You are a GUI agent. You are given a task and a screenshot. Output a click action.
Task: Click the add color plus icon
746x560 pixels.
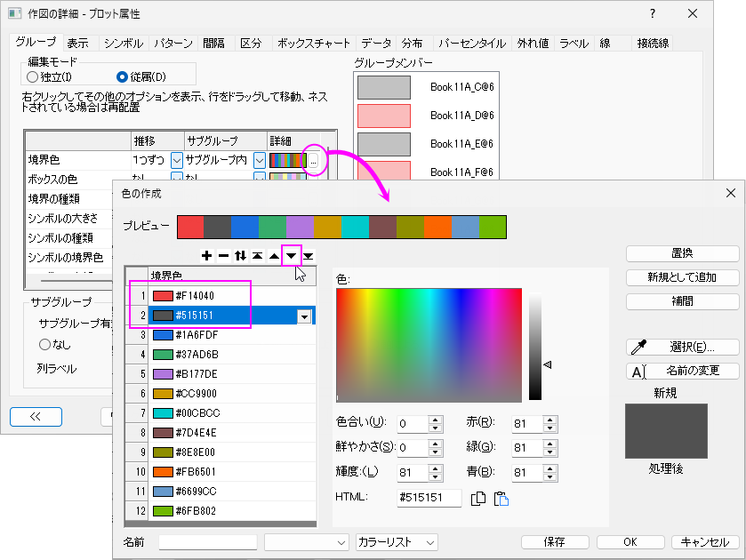pyautogui.click(x=206, y=256)
